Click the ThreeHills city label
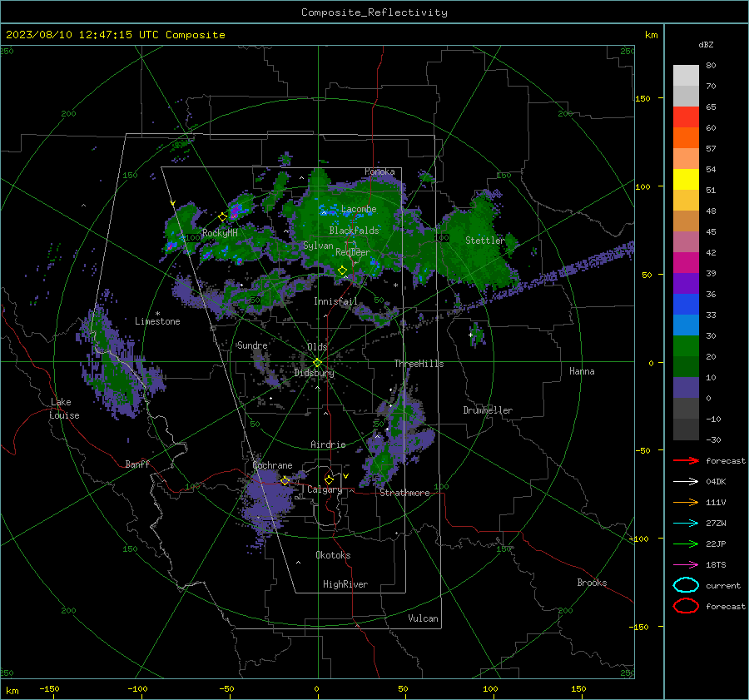 pos(419,364)
